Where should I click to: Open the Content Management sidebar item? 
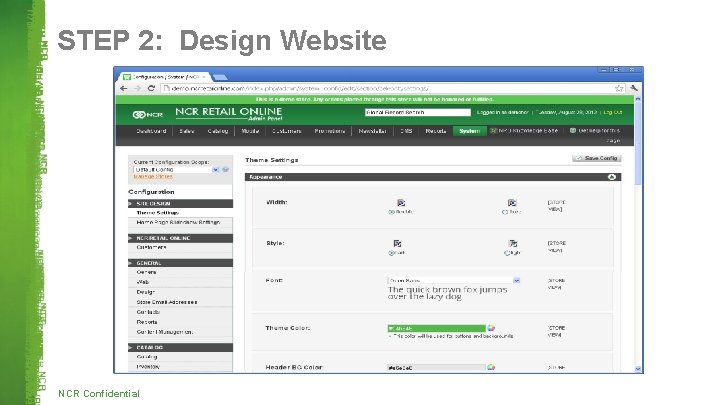[165, 332]
